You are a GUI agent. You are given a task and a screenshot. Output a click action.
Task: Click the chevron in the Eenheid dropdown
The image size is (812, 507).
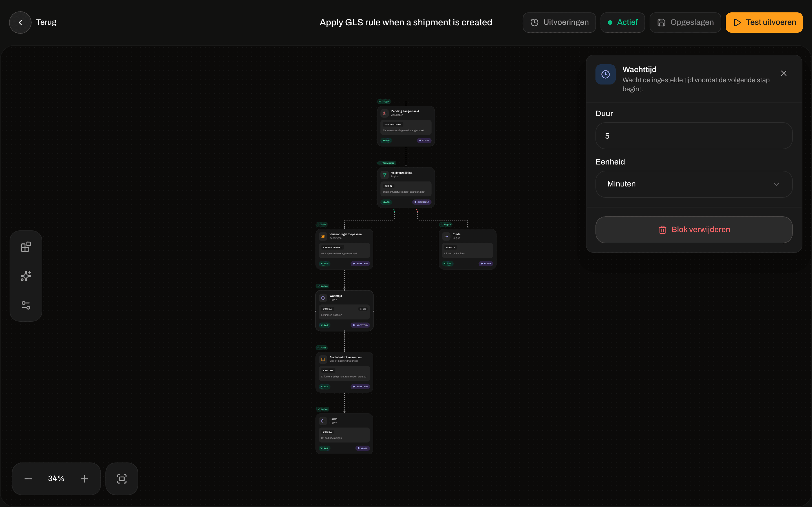pyautogui.click(x=776, y=184)
